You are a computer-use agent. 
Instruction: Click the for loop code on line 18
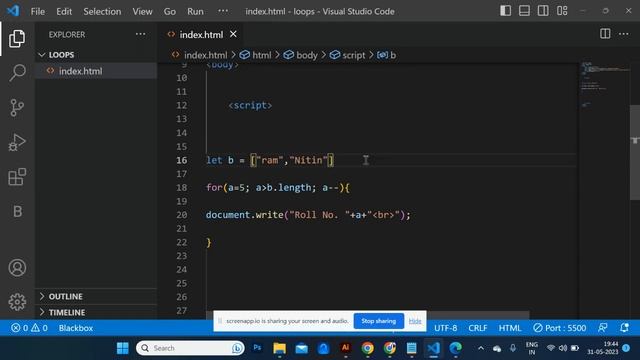(278, 188)
